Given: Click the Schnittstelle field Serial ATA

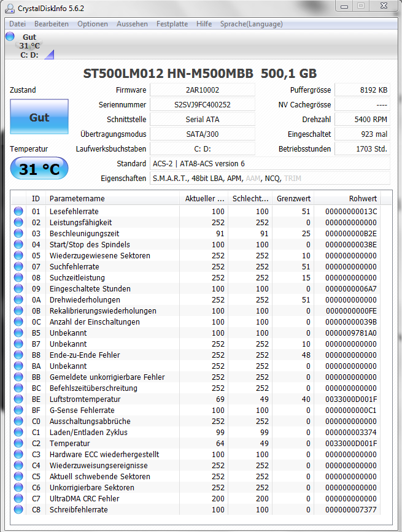Looking at the screenshot, I should 203,120.
